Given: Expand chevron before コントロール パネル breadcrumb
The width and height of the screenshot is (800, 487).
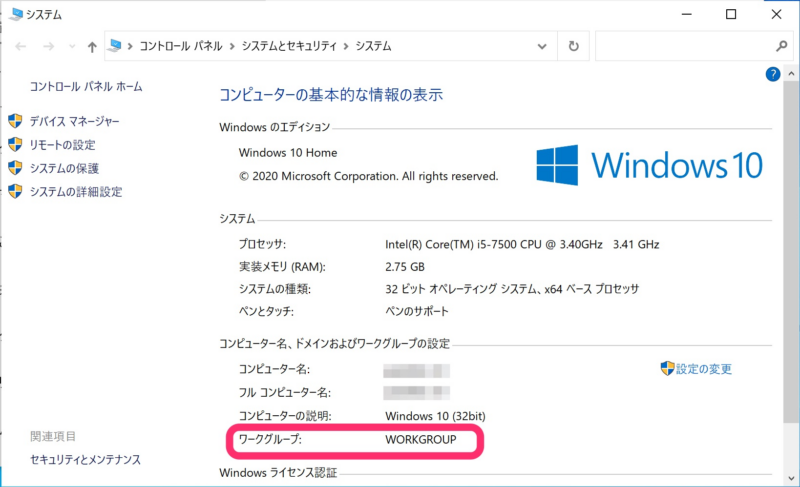Looking at the screenshot, I should (130, 46).
